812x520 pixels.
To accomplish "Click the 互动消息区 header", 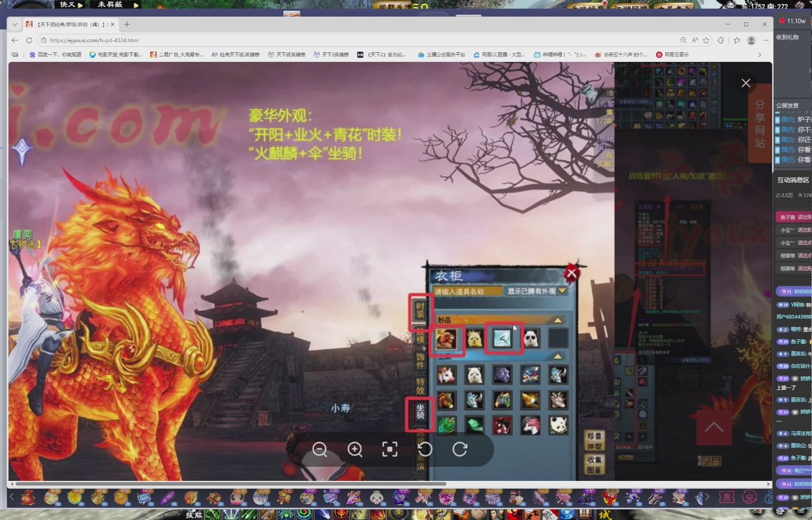I will [793, 180].
